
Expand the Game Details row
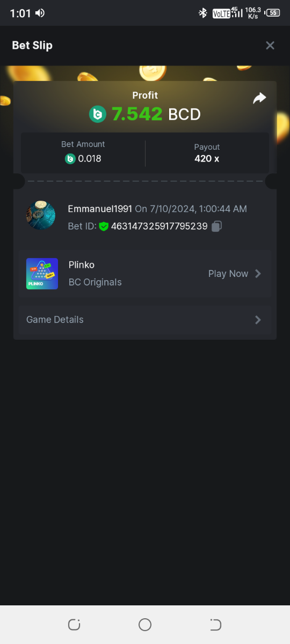(145, 320)
